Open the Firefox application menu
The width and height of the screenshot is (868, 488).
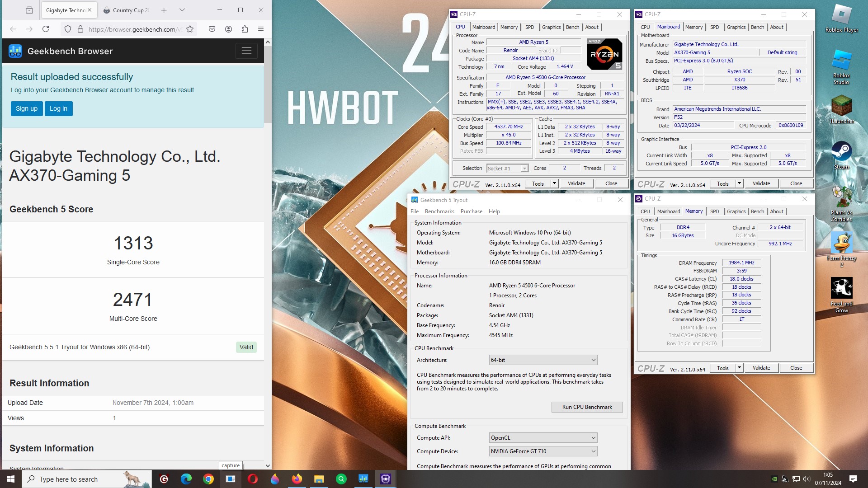click(261, 29)
